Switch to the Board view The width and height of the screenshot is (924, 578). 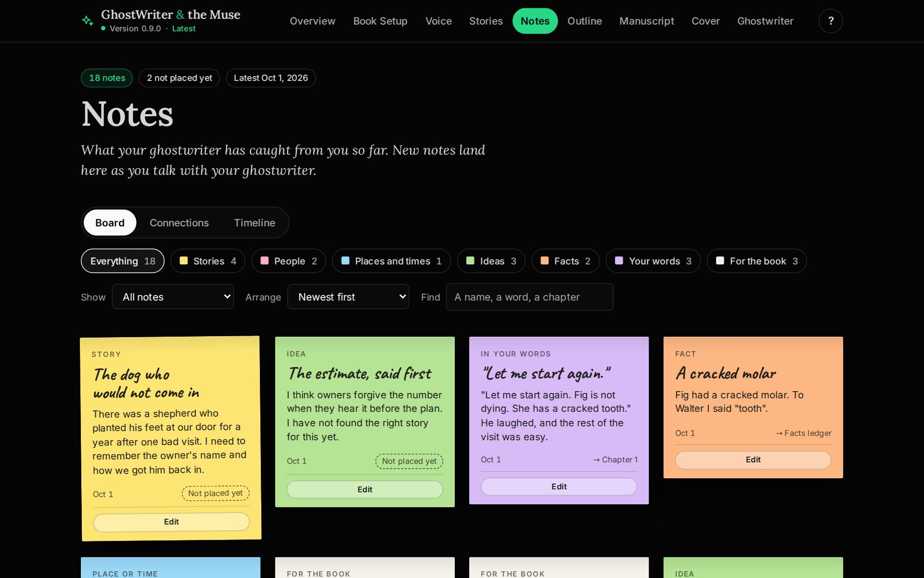coord(110,223)
